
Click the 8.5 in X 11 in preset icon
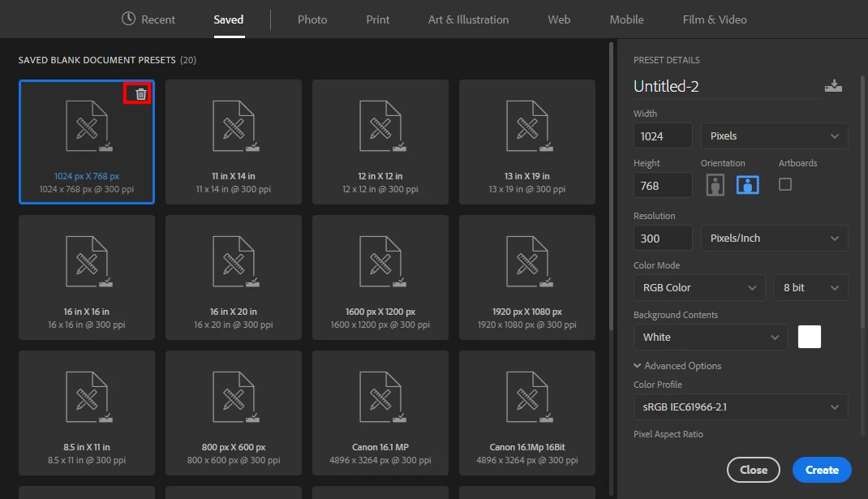(x=88, y=397)
